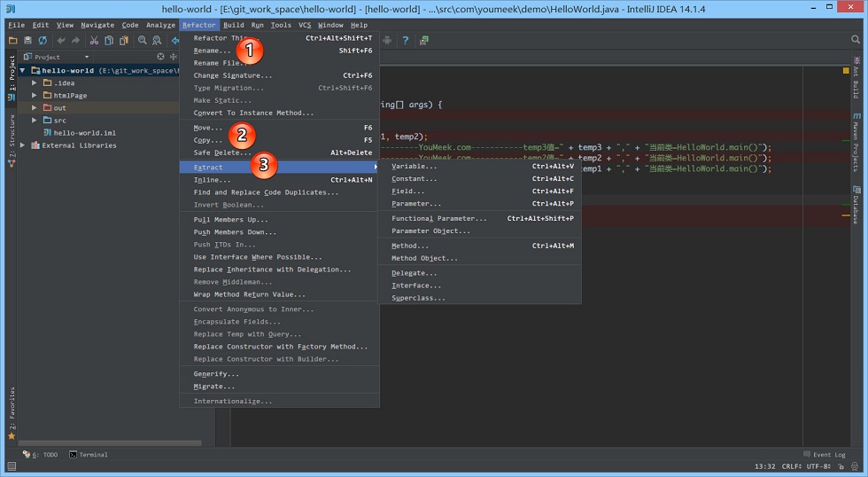The width and height of the screenshot is (868, 477).
Task: Choose Move... in Refactor menu
Action: coord(280,128)
